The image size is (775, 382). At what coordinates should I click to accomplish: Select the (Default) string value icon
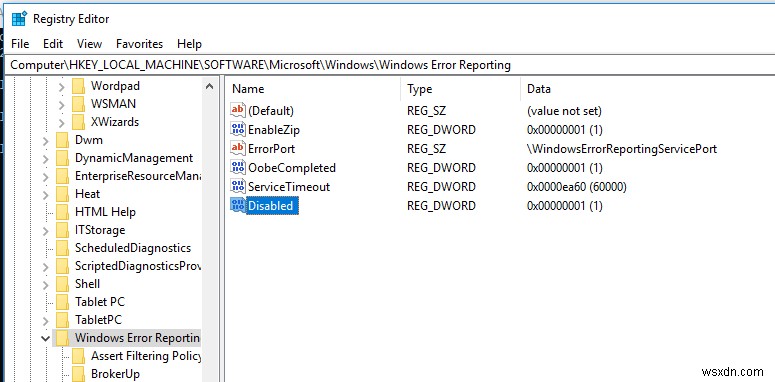coord(238,111)
